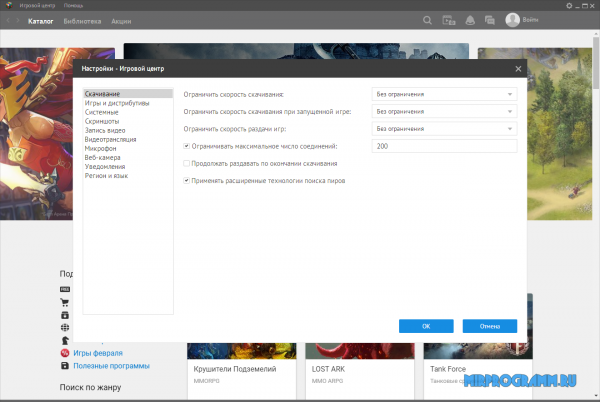Confirm settings with the ОК button
600x402 pixels.
tap(426, 326)
